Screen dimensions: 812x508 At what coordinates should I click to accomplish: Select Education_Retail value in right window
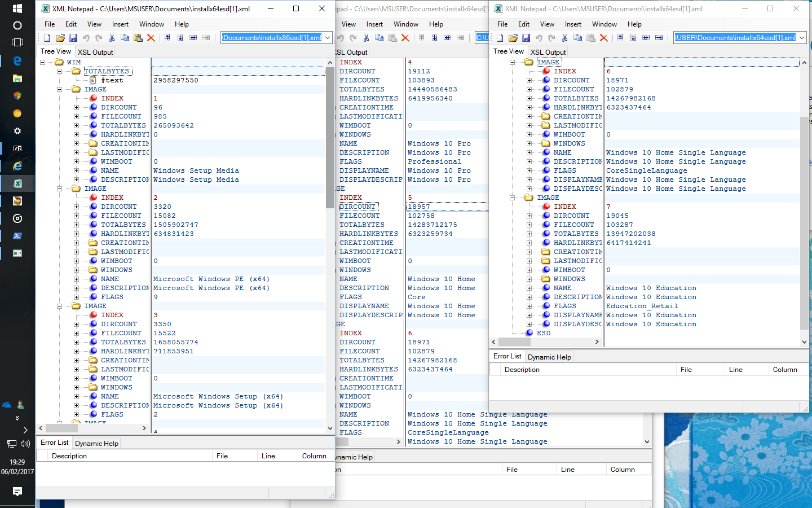[642, 306]
